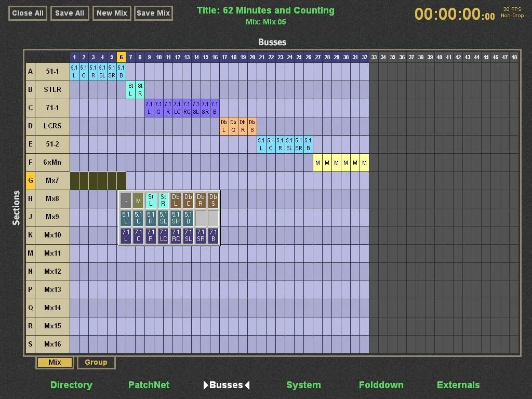Pick '7.1 R' in the popup palette
The image size is (532, 399).
click(x=151, y=236)
